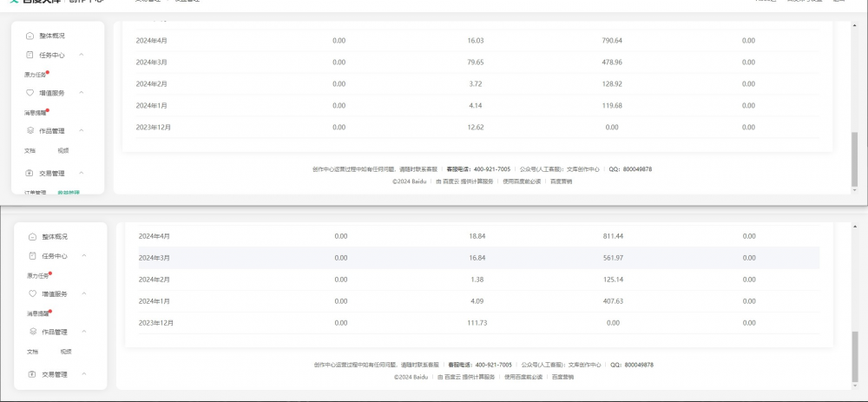
Task: Open 原力任务 item in lower sidebar
Action: pos(36,275)
